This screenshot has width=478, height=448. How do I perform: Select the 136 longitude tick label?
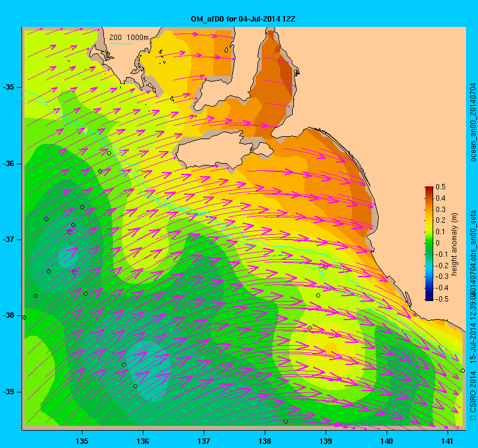click(143, 441)
